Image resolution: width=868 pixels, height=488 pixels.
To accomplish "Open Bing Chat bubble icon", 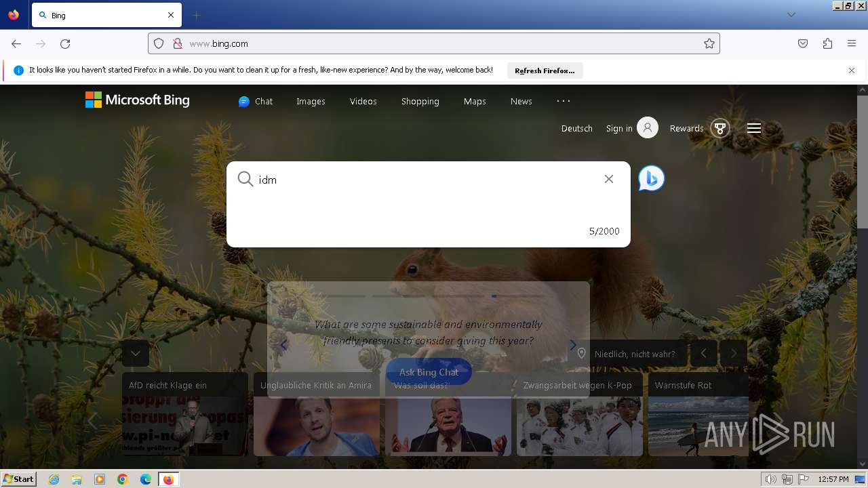I will [x=651, y=178].
